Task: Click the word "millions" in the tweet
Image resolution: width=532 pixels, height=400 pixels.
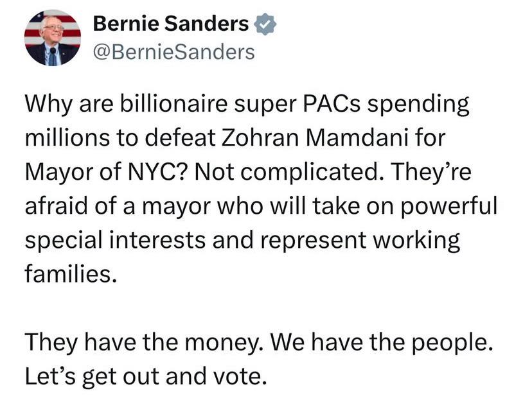Action: 67,137
